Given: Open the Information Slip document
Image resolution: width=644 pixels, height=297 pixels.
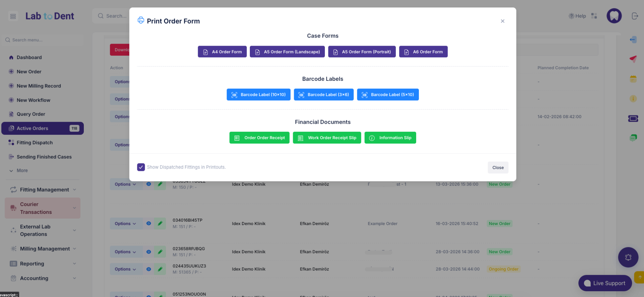Looking at the screenshot, I should (x=390, y=138).
